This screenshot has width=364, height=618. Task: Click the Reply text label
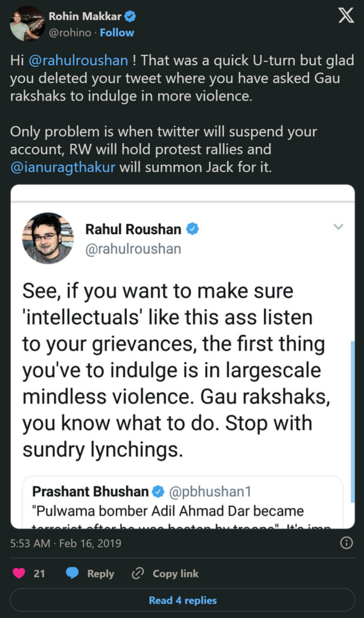point(101,573)
